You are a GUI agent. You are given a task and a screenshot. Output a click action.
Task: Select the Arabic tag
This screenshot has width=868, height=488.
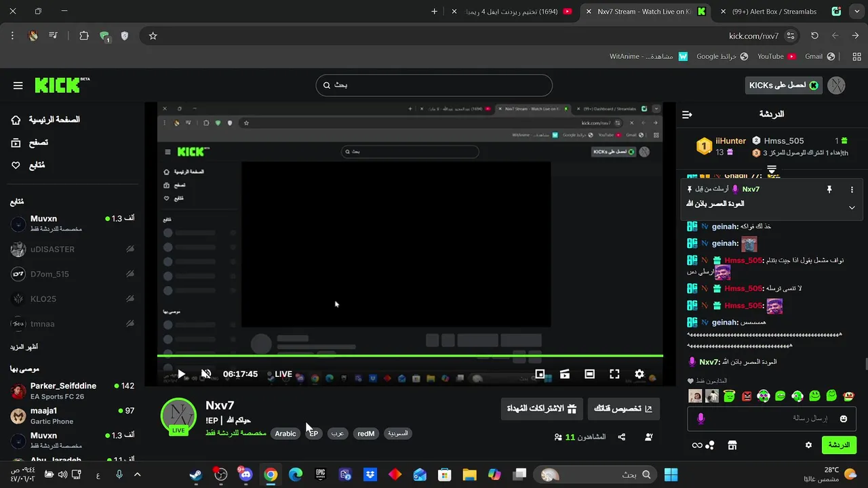pyautogui.click(x=285, y=434)
